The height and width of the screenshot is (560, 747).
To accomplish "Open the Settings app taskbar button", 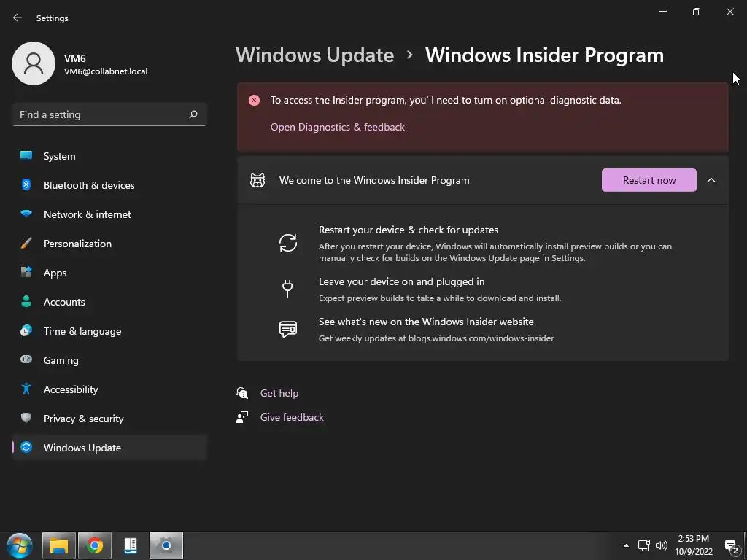I will point(166,545).
